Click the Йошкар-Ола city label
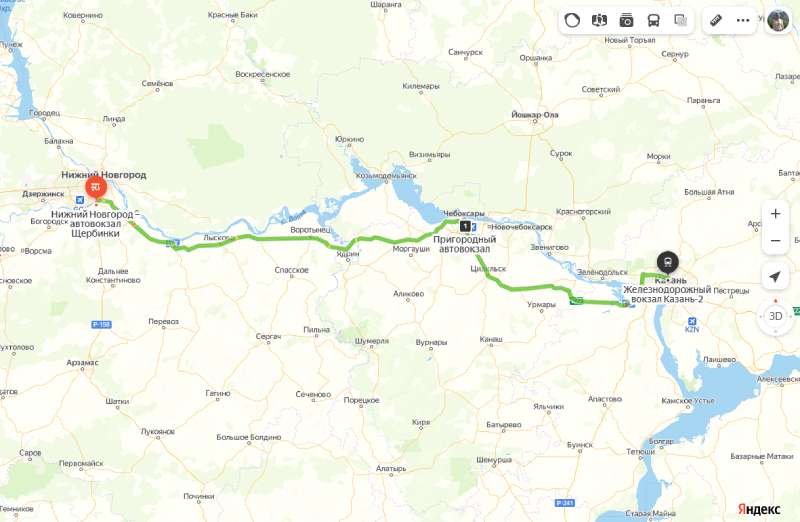This screenshot has width=800, height=522. pos(535,115)
